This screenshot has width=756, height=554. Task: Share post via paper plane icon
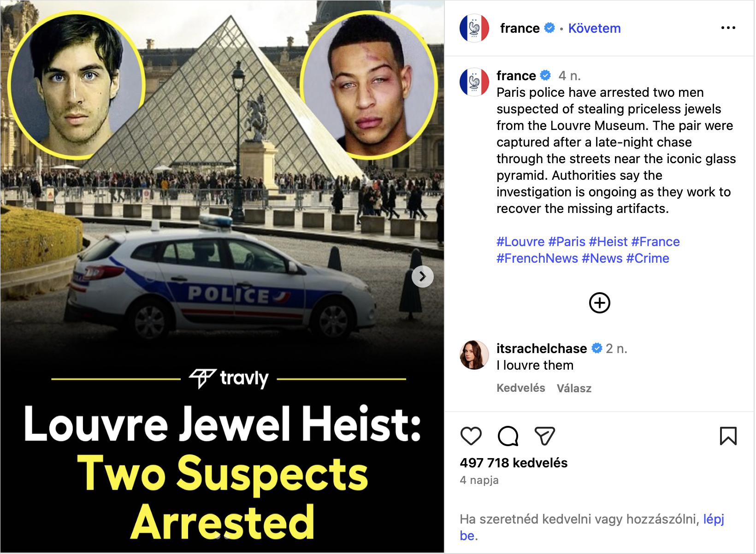tap(544, 436)
